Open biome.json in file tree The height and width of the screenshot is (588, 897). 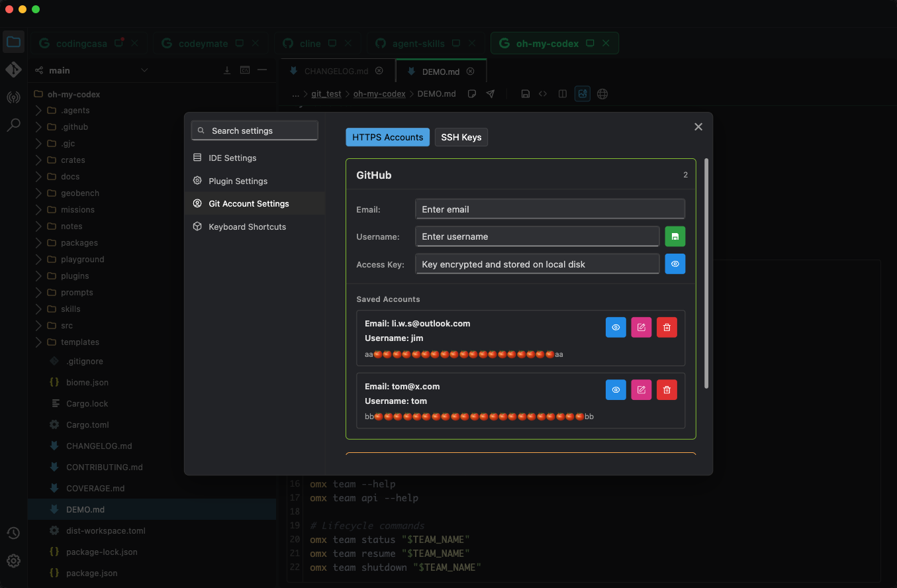point(152,383)
